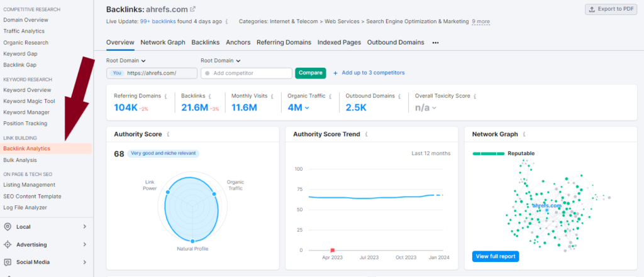The width and height of the screenshot is (644, 277).
Task: Click Add up to 3 competitors link
Action: (x=374, y=73)
